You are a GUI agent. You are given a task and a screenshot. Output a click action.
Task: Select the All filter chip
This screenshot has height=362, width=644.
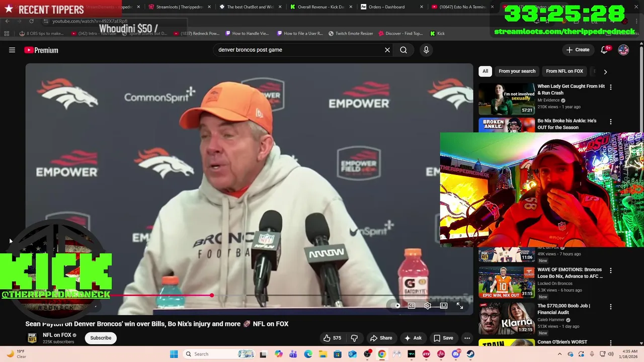click(x=485, y=71)
